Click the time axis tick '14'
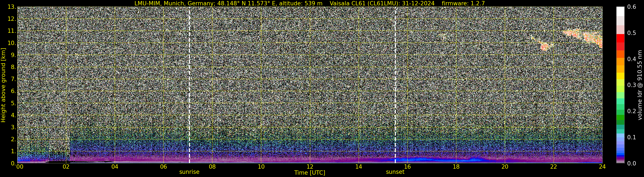 click(x=358, y=167)
